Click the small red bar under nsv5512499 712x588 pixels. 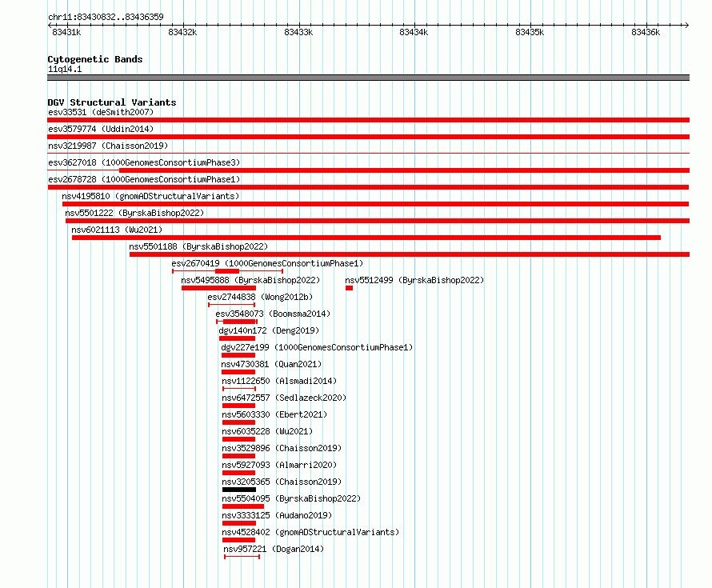pyautogui.click(x=349, y=288)
